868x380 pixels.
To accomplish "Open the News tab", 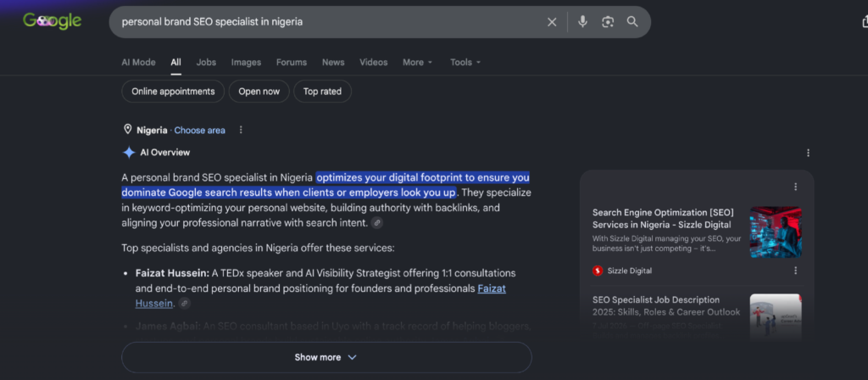I will 333,62.
